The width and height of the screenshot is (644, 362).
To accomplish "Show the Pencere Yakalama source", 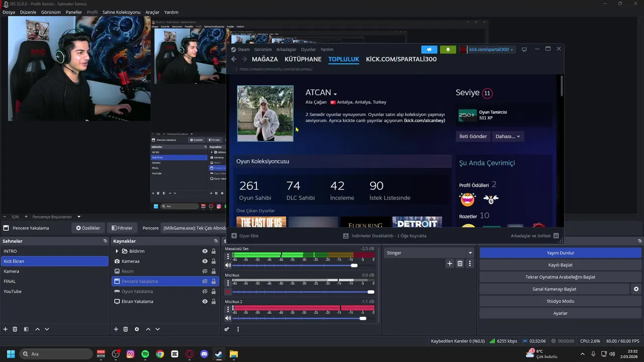I will click(x=205, y=282).
